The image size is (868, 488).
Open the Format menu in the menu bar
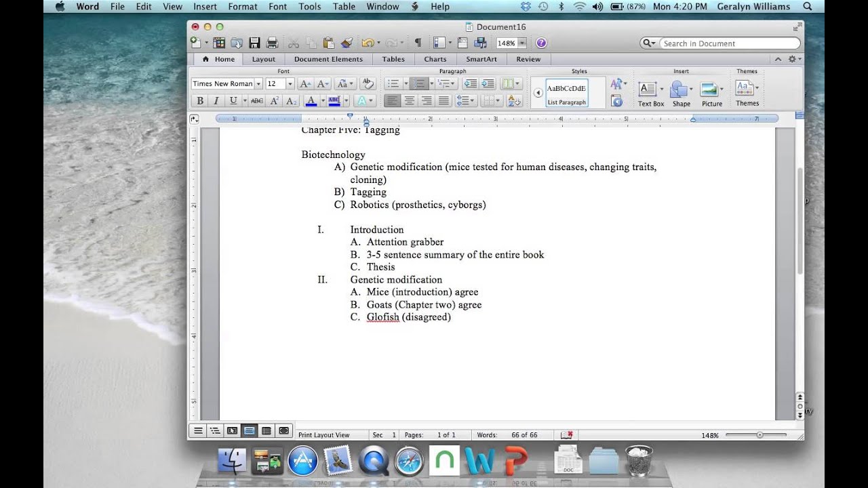point(243,7)
